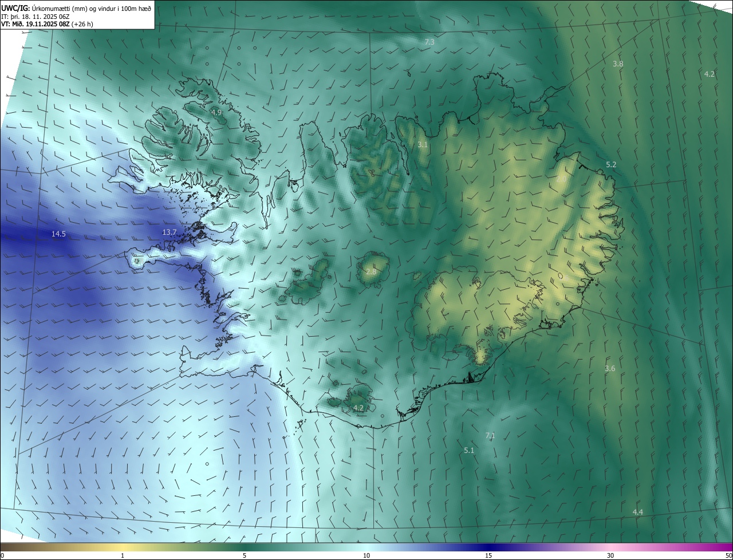This screenshot has width=733, height=560.
Task: Click the 2.6 value on the central glacier
Action: pyautogui.click(x=371, y=271)
